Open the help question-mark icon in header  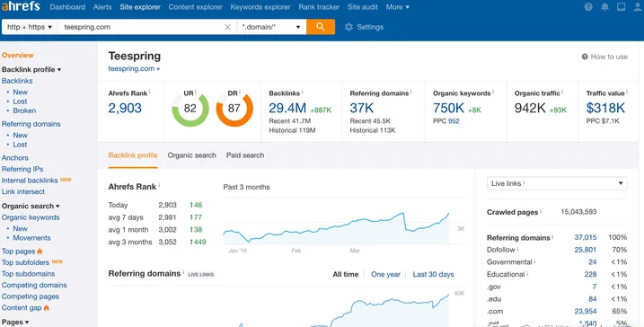click(x=588, y=7)
